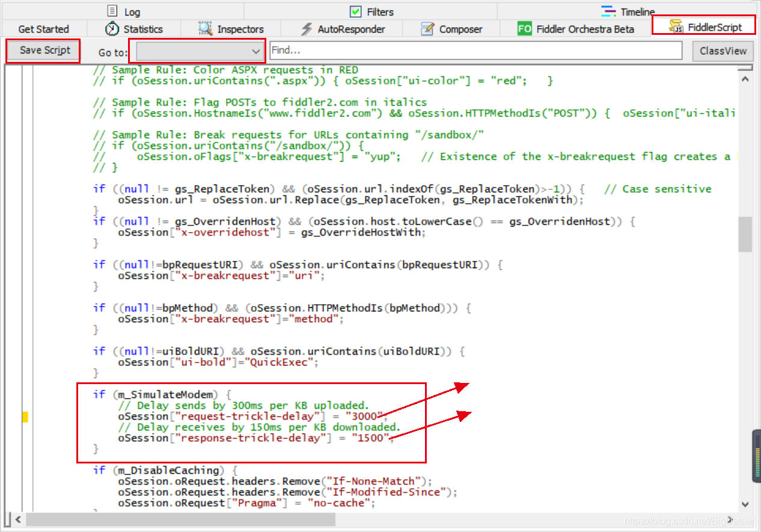The height and width of the screenshot is (532, 761).
Task: Click the bpRequestURI condition line
Action: (298, 264)
